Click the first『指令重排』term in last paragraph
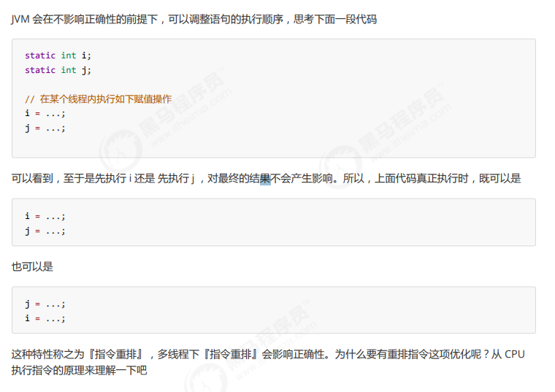Screen dimensions: 555x392 (x=115, y=354)
